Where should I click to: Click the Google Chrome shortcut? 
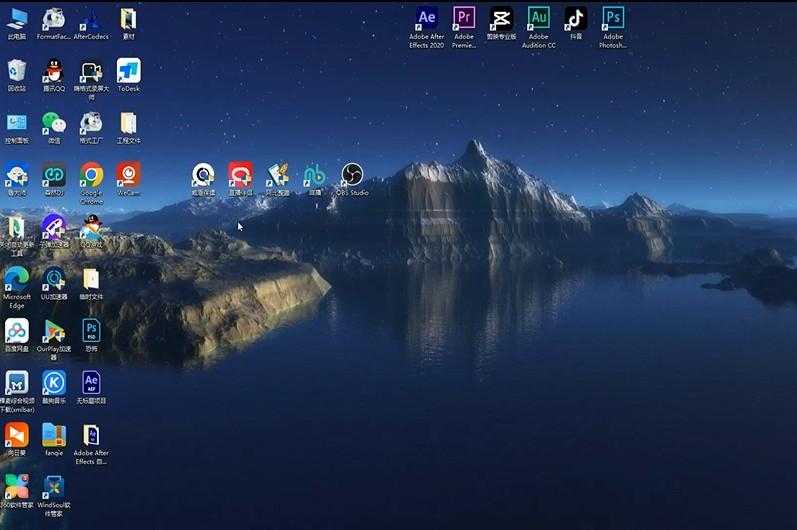pos(91,175)
